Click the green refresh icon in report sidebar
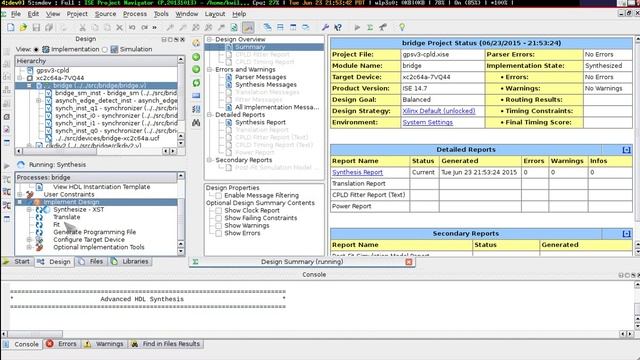The width and height of the screenshot is (640, 360). [196, 83]
